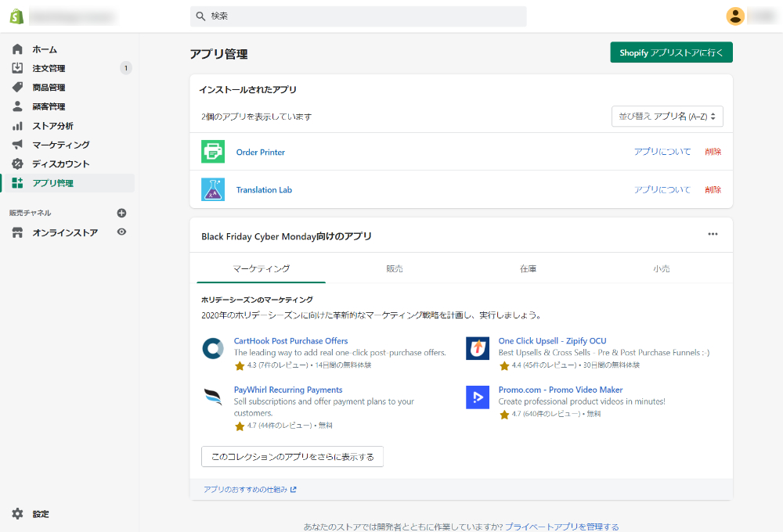Click the customers person icon

pyautogui.click(x=17, y=106)
